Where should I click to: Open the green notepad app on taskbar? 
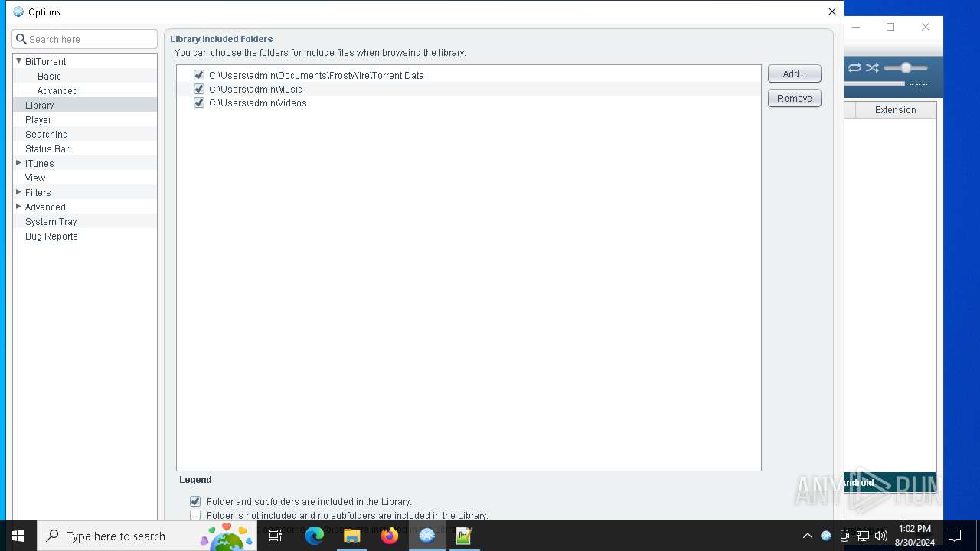pyautogui.click(x=464, y=536)
